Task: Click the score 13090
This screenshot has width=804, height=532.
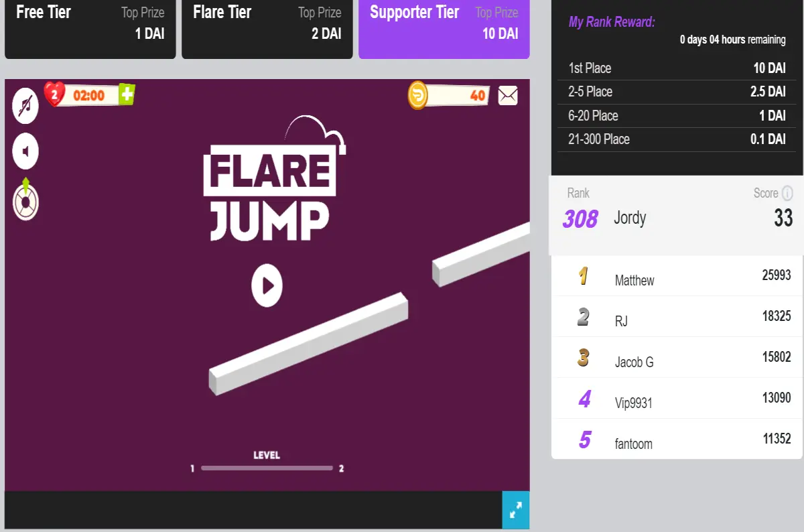Action: pyautogui.click(x=777, y=397)
